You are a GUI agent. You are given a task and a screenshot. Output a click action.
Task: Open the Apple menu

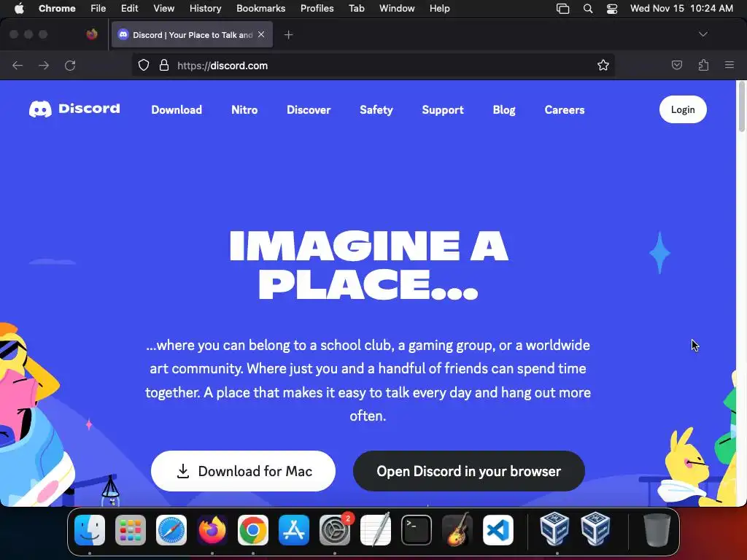click(x=19, y=8)
